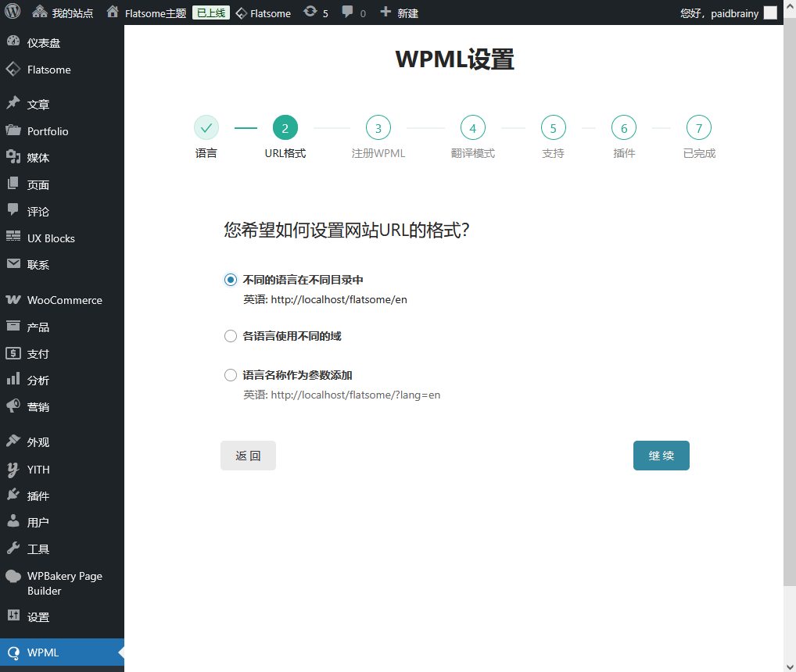Image resolution: width=796 pixels, height=672 pixels.
Task: Click step 7 已完成 circle
Action: 699,128
